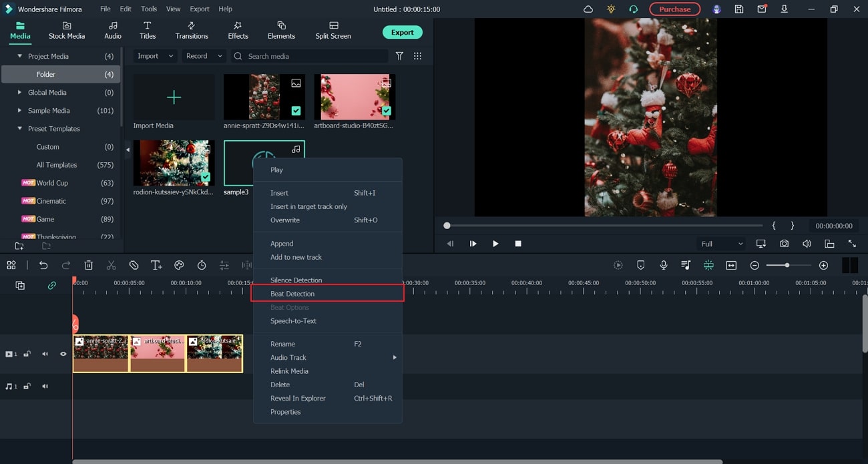Focus the Search media field

click(x=309, y=56)
